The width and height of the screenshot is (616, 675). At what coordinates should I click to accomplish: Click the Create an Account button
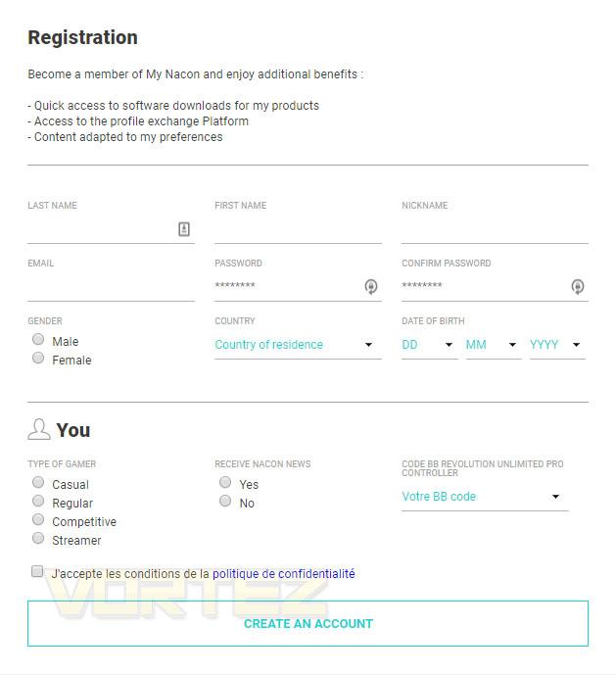click(x=308, y=623)
